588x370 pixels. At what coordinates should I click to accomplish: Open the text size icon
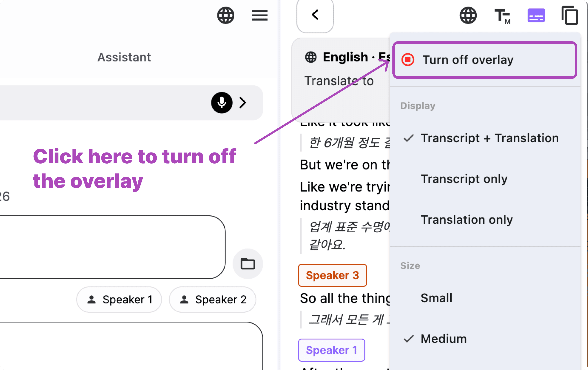coord(502,16)
